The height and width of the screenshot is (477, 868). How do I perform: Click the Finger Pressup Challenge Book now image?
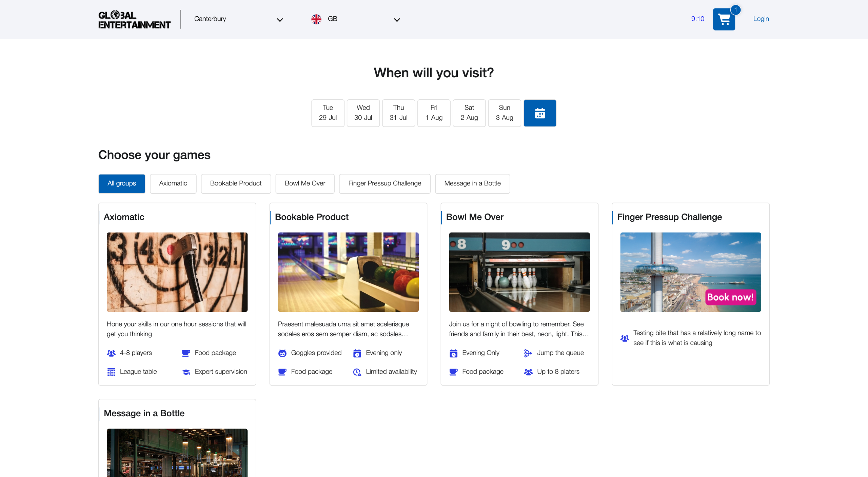click(x=690, y=272)
